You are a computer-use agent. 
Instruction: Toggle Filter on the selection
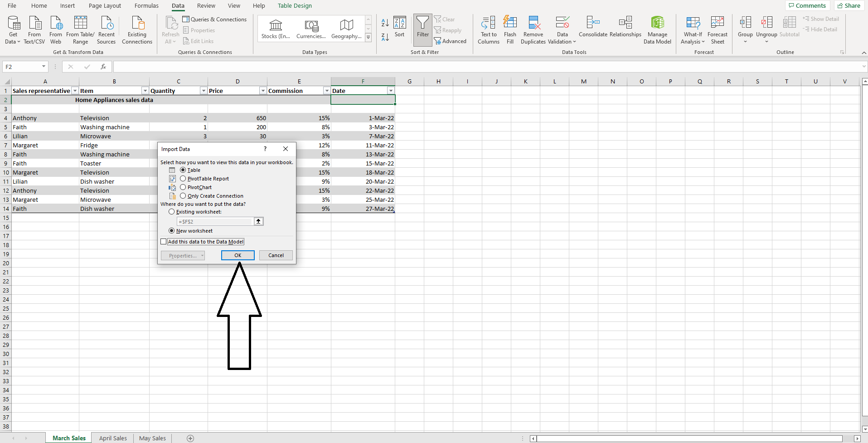(x=422, y=29)
